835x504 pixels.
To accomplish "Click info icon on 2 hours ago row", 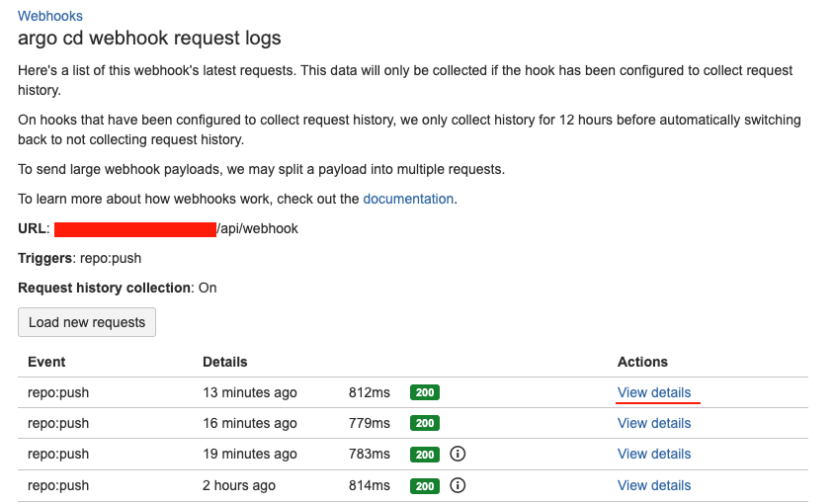I will 458,485.
